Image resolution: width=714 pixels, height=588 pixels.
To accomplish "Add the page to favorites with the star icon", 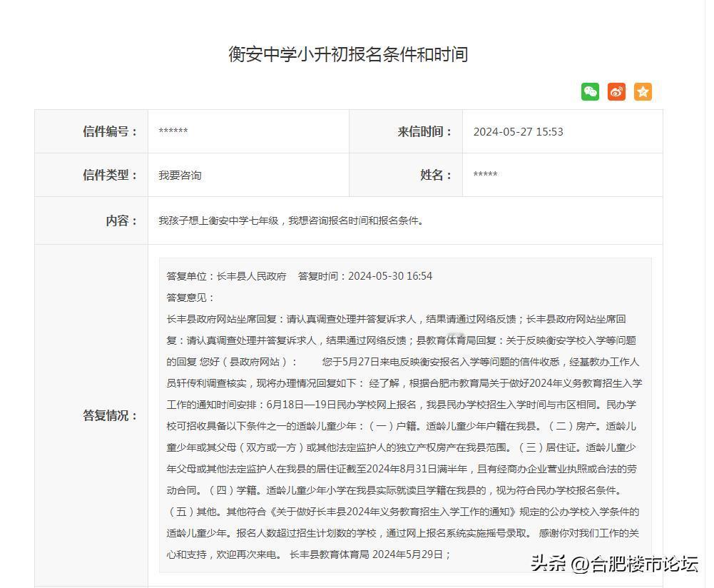I will coord(643,91).
